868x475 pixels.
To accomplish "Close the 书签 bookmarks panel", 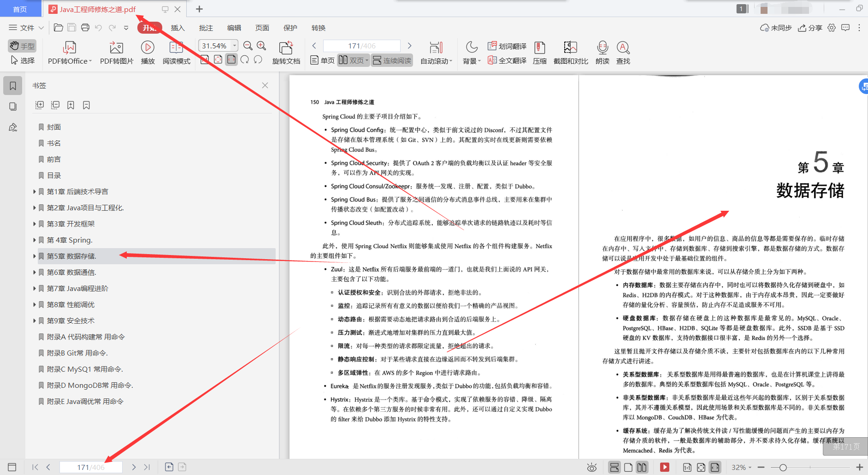I will [265, 85].
